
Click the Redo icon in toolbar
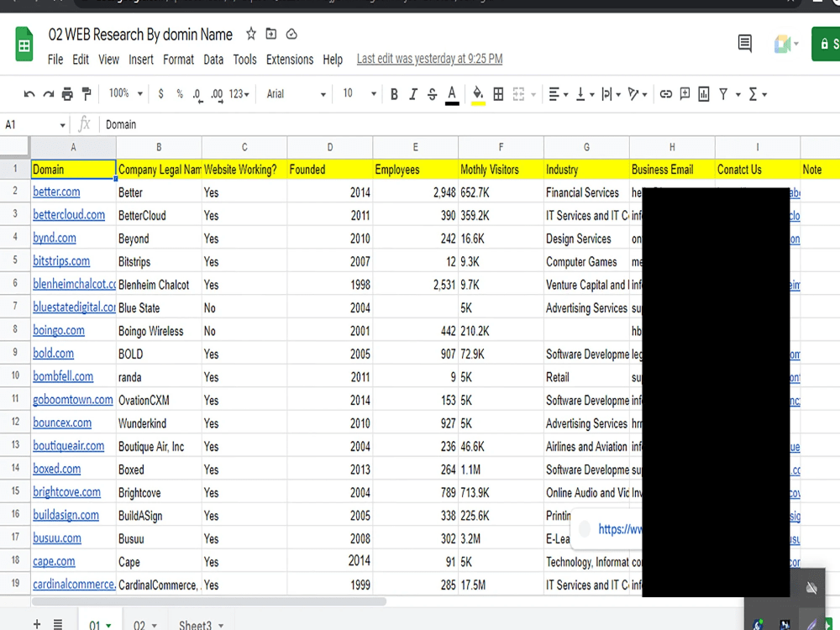(48, 94)
